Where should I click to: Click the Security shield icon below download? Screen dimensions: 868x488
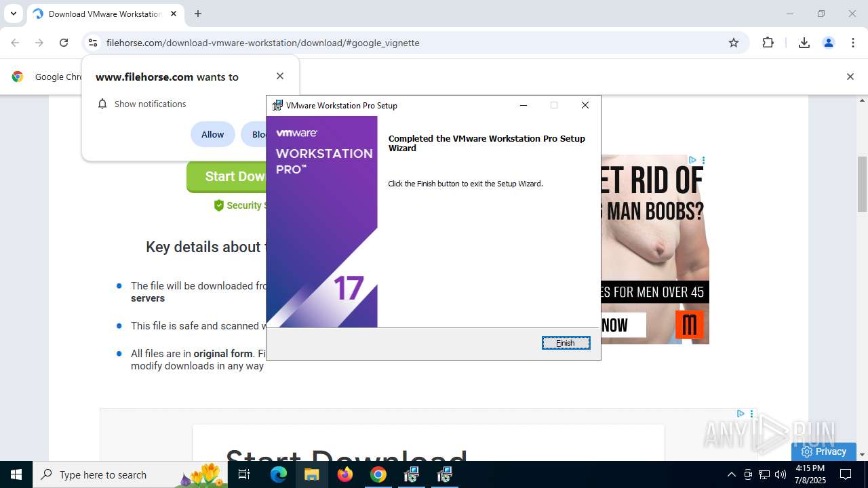(x=218, y=205)
